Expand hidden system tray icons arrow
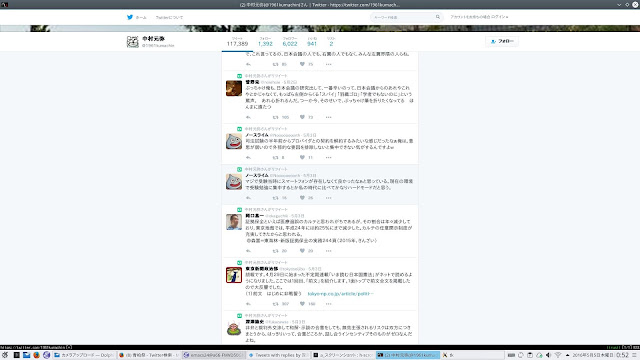 (567, 355)
